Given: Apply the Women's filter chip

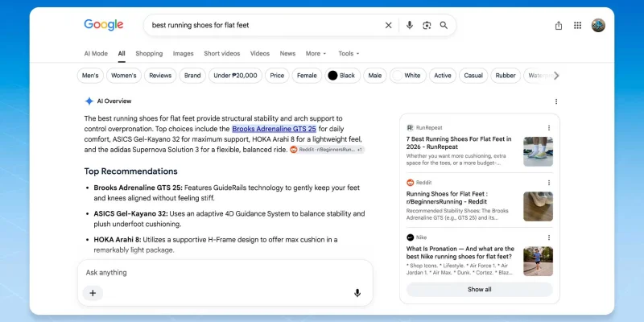Looking at the screenshot, I should (x=124, y=76).
